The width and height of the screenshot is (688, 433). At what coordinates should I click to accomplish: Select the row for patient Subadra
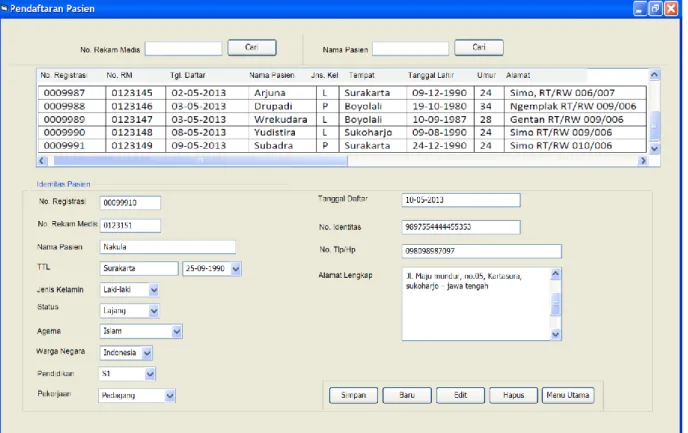[x=342, y=146]
